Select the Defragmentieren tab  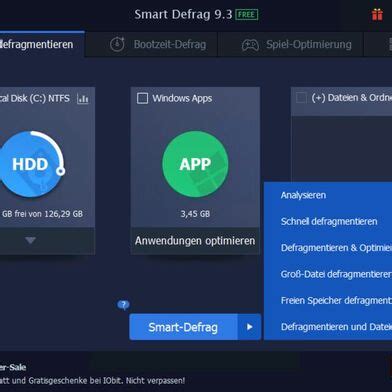point(42,44)
